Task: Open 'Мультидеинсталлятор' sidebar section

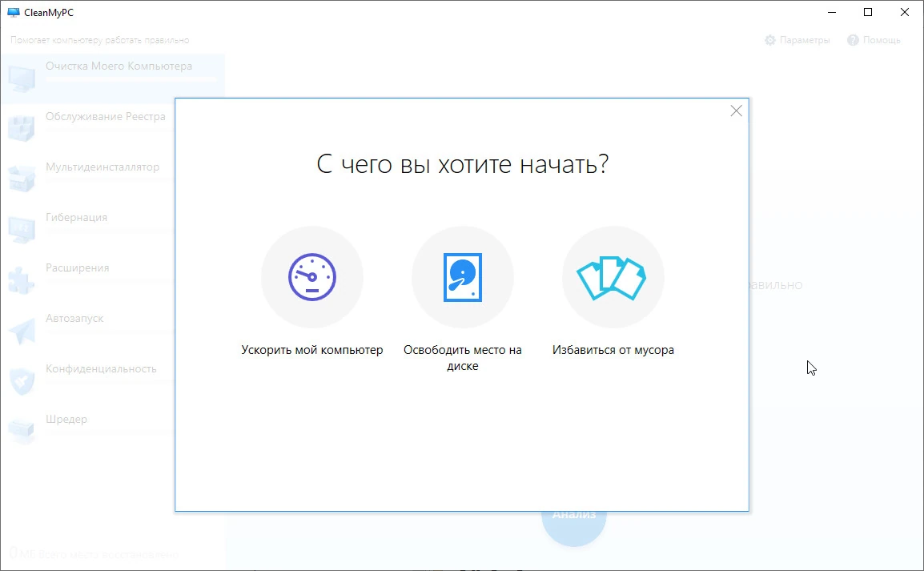Action: pos(88,179)
